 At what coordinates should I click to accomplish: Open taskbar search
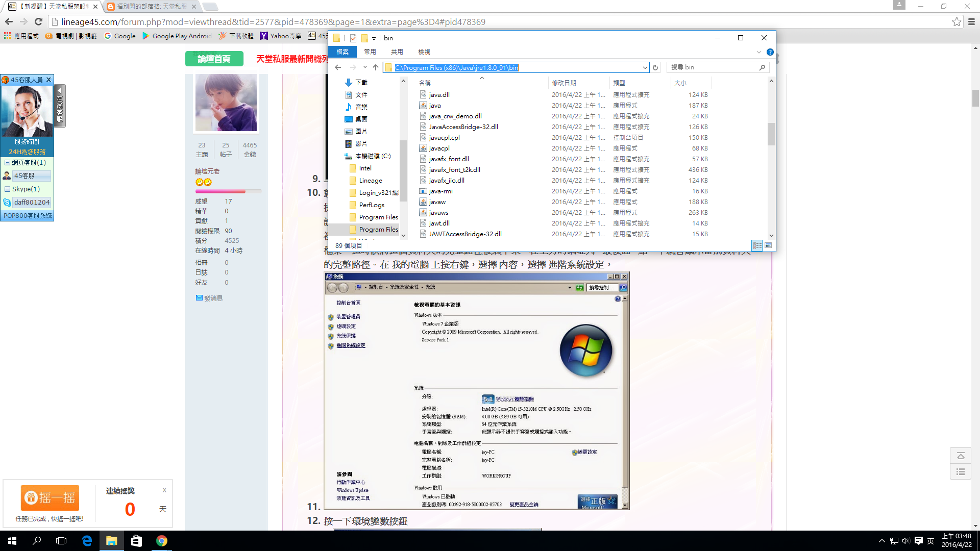[x=37, y=541]
